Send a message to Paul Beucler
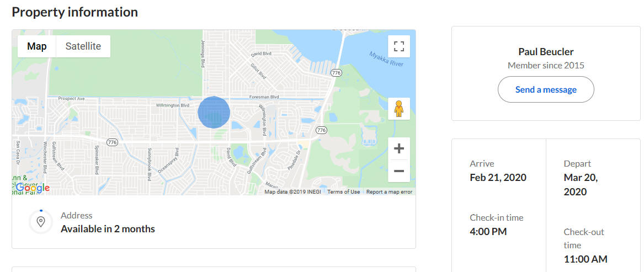 (x=546, y=89)
